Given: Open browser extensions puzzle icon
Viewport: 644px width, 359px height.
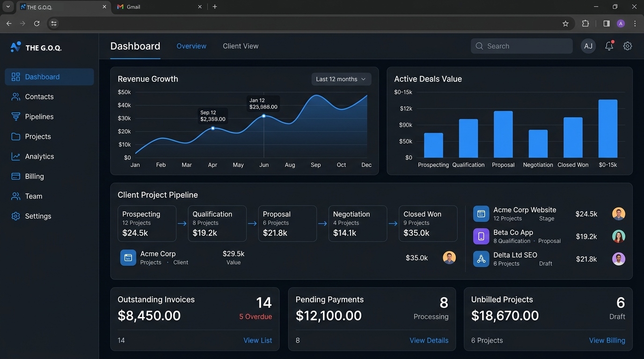Looking at the screenshot, I should (x=585, y=23).
